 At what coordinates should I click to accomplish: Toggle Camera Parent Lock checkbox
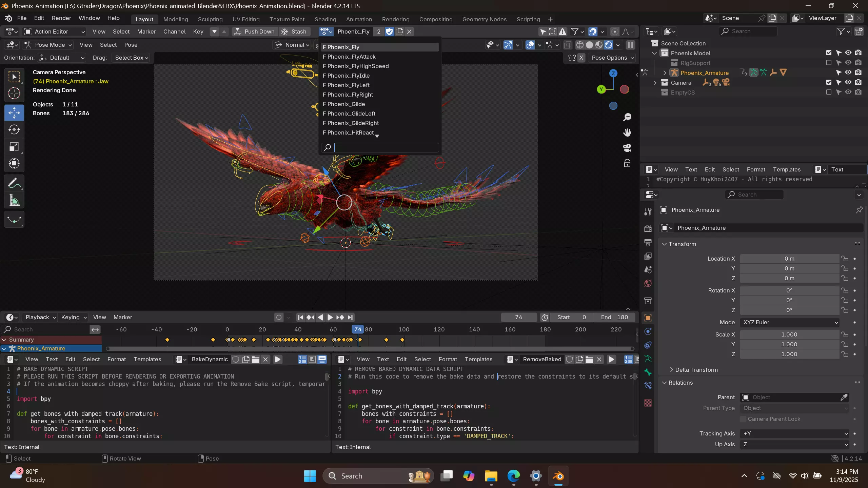tap(743, 419)
